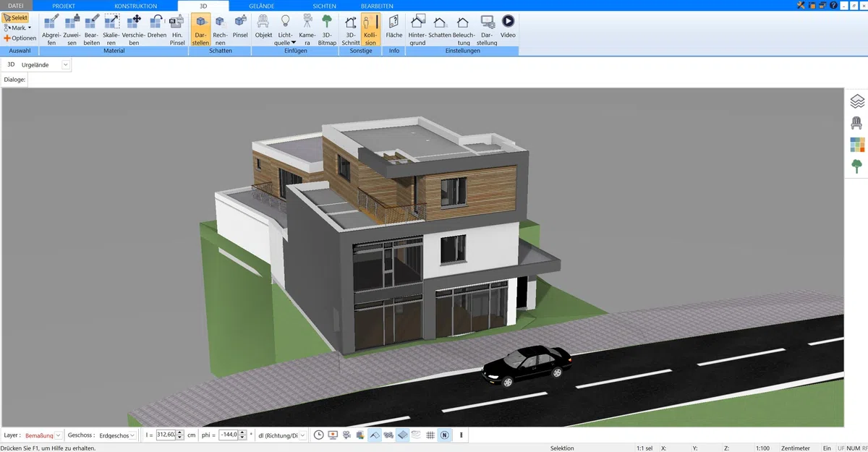Screen dimensions: 868x452
Task: Click the monitor icon in the bottom toolbar
Action: (x=333, y=435)
